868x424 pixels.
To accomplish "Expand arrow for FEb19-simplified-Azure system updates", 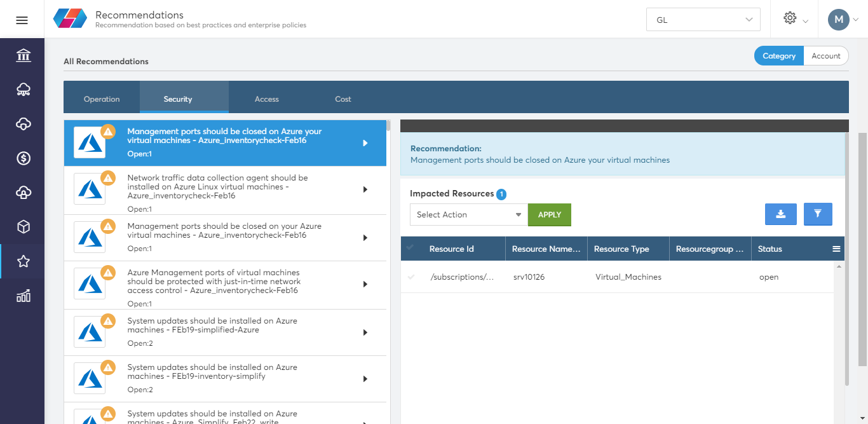I will (x=365, y=332).
